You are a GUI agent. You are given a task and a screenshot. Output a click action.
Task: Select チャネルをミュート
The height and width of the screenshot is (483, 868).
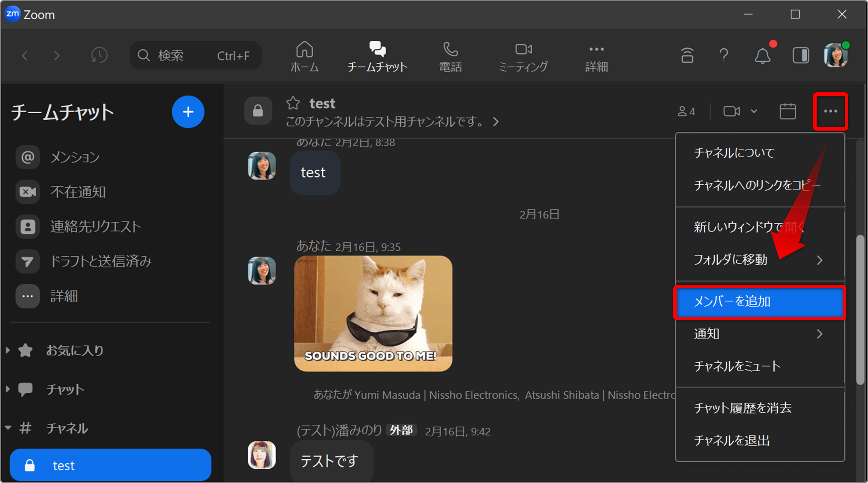click(760, 366)
